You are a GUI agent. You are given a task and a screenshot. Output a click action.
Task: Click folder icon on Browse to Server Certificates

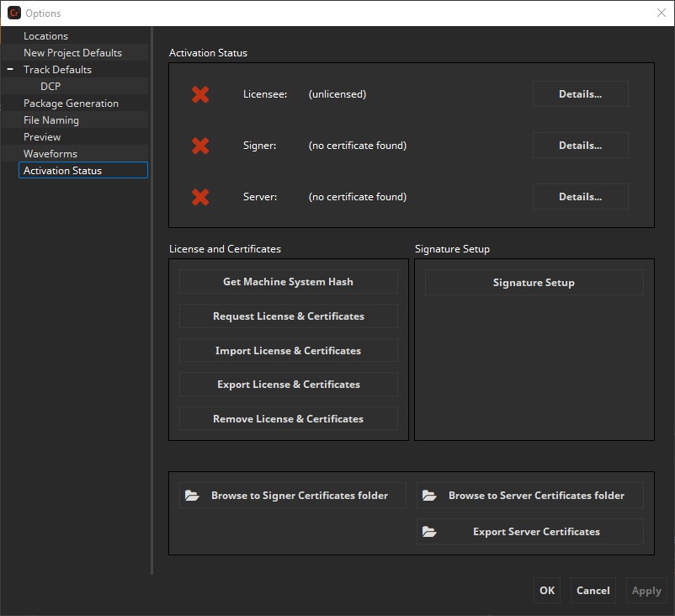429,496
